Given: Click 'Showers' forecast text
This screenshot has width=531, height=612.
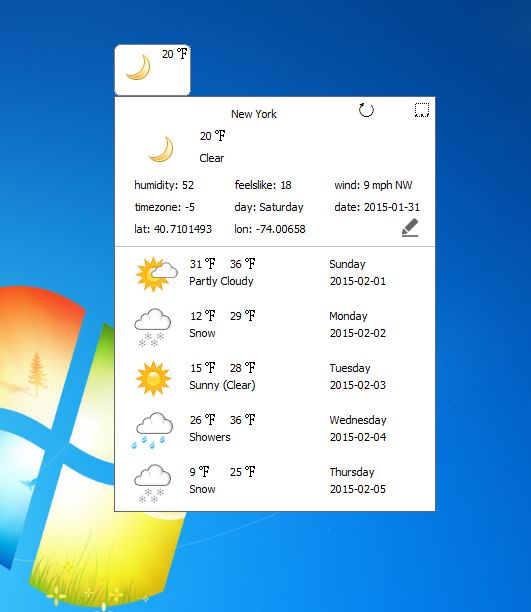Looking at the screenshot, I should point(210,437).
